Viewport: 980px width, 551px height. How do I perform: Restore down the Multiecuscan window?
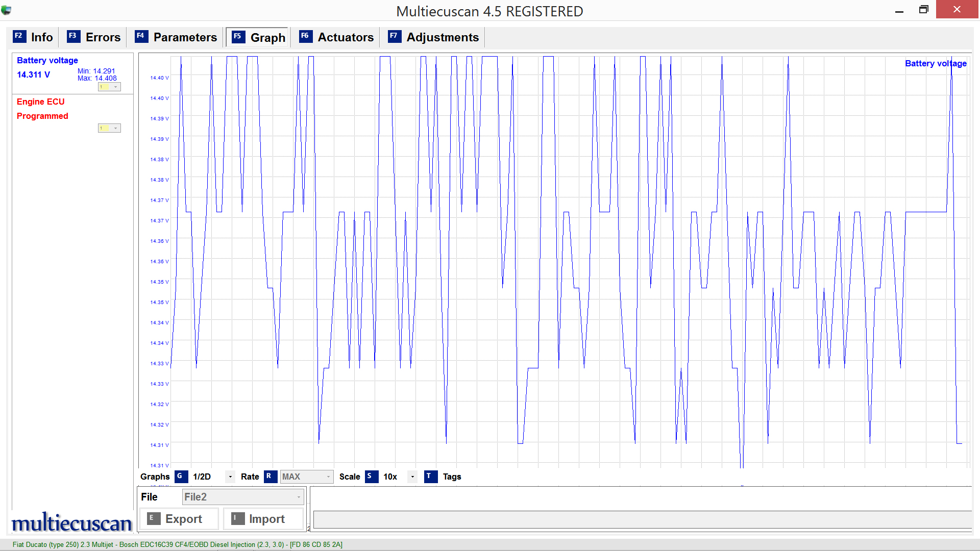pos(923,10)
